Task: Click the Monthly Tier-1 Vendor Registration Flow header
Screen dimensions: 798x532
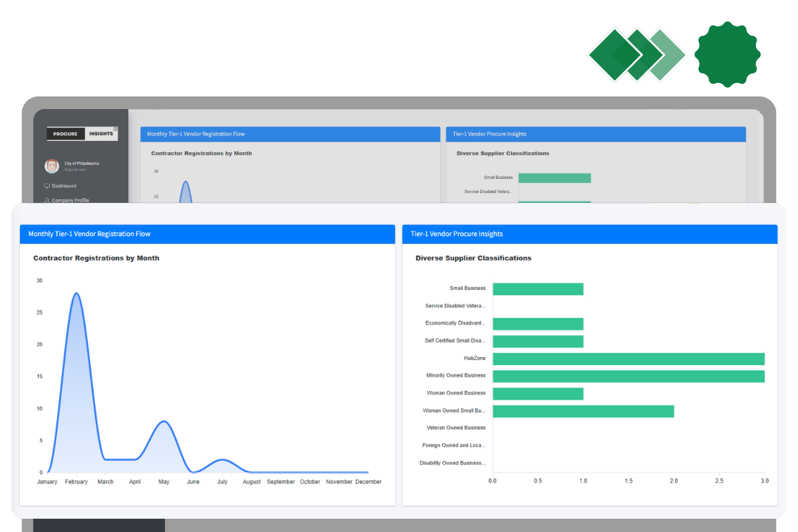Action: pos(89,234)
